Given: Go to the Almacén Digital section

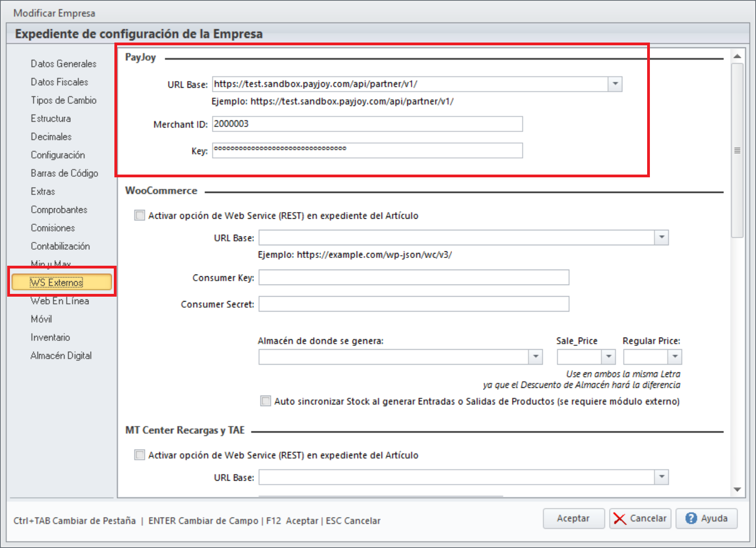Looking at the screenshot, I should click(x=61, y=356).
